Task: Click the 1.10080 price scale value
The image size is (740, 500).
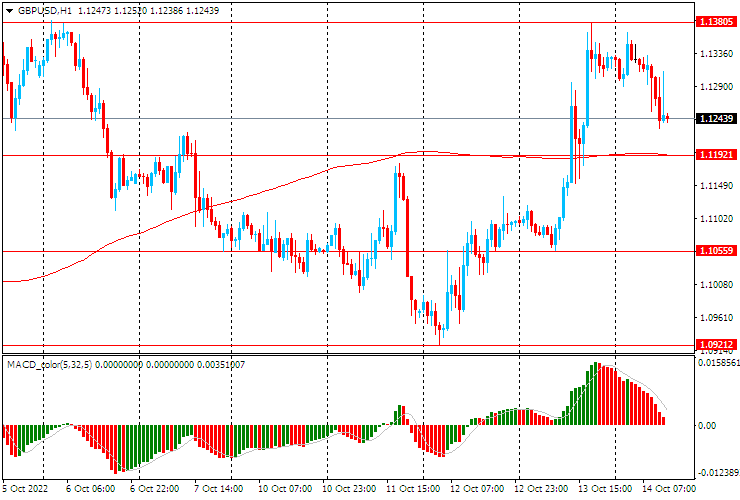Action: coord(716,284)
